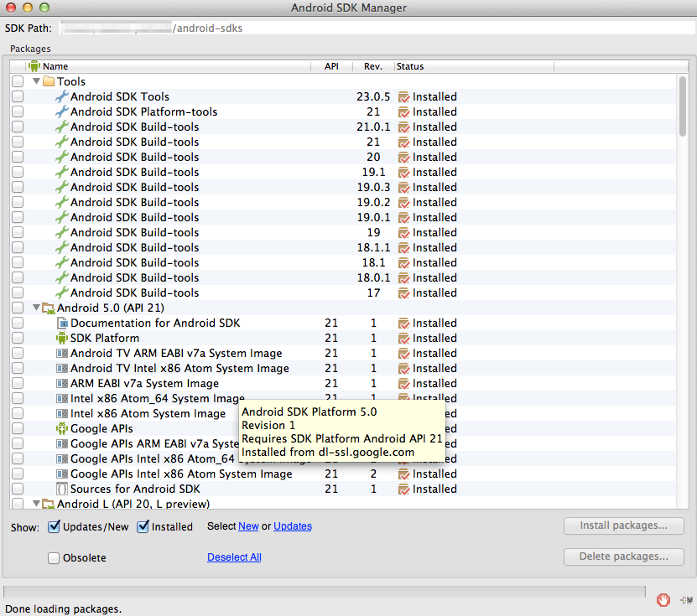Click the wrench icon of Android SDK Platform-tools
The height and width of the screenshot is (616, 697).
(62, 111)
